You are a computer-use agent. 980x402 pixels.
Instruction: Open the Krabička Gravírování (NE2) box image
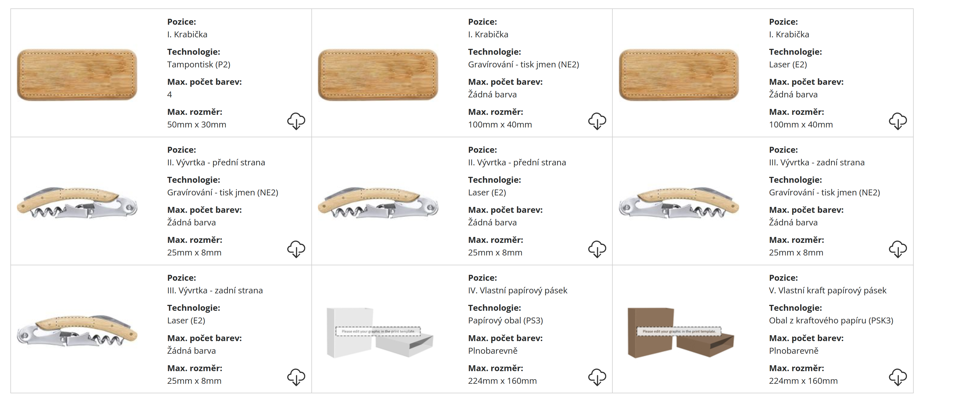[378, 74]
